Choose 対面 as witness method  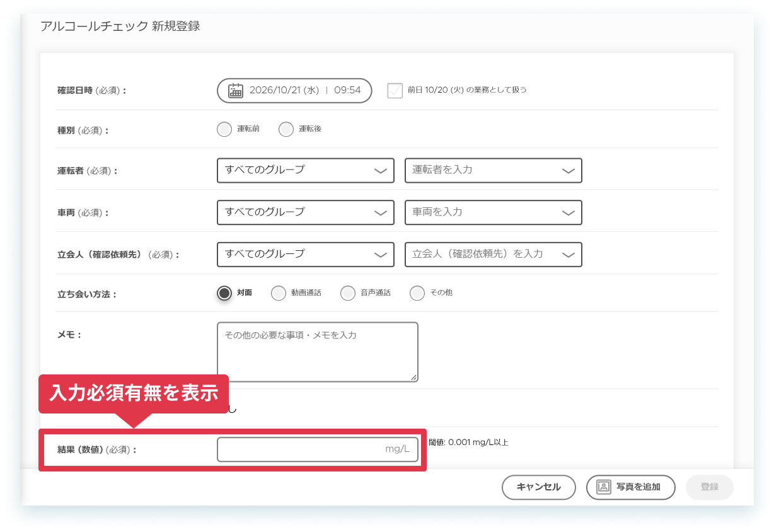(224, 293)
